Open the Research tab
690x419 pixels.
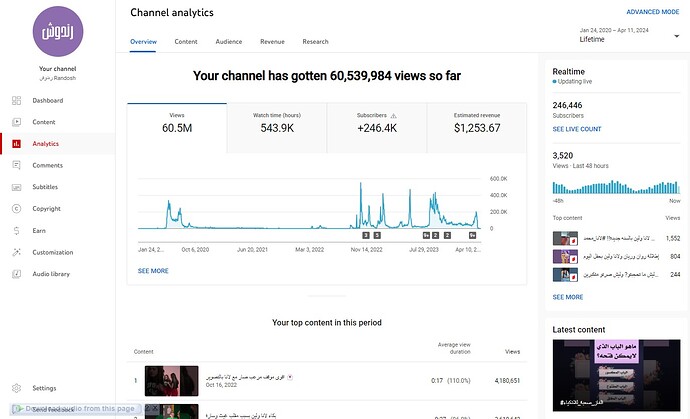[x=315, y=42]
